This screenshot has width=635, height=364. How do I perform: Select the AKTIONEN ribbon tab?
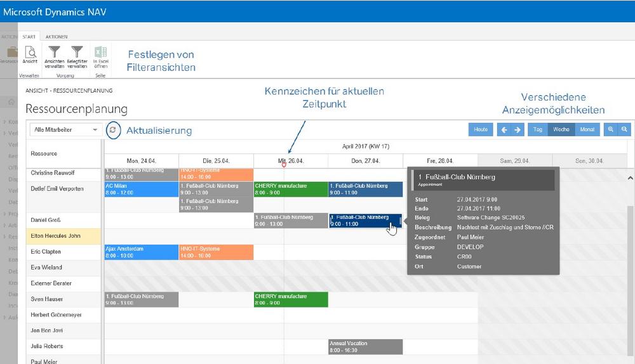[57, 37]
